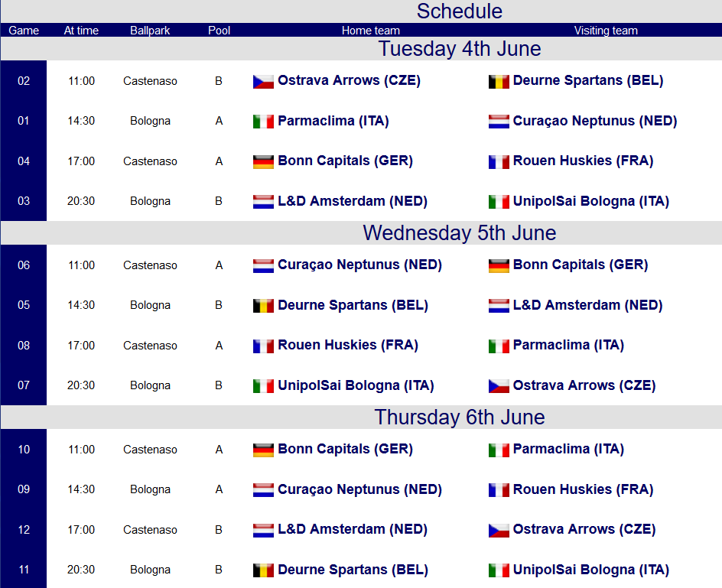Viewport: 722px width, 588px height.
Task: Click the Visiting team column header
Action: click(x=606, y=31)
